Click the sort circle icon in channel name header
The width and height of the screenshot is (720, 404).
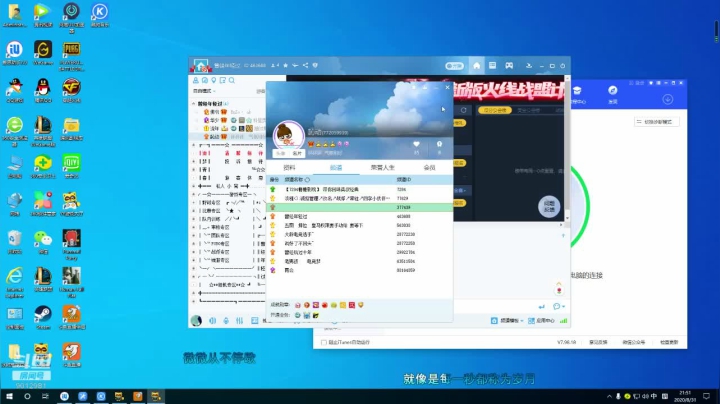pyautogui.click(x=307, y=180)
